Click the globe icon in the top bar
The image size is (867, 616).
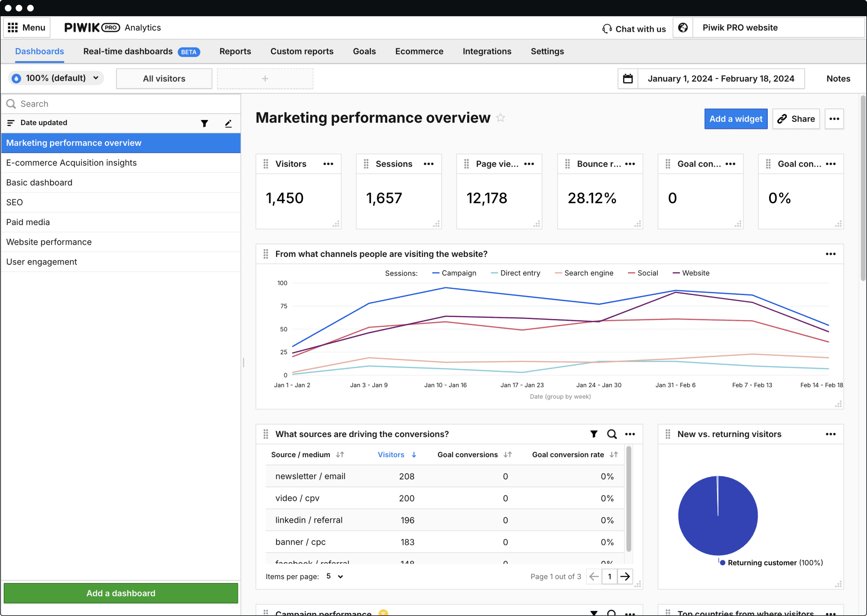683,27
